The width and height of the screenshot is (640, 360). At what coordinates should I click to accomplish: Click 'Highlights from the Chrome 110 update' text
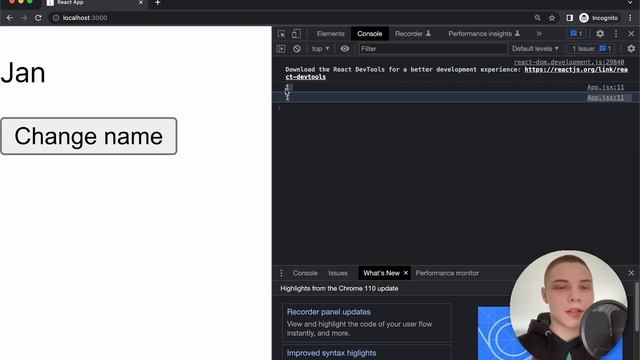point(339,289)
